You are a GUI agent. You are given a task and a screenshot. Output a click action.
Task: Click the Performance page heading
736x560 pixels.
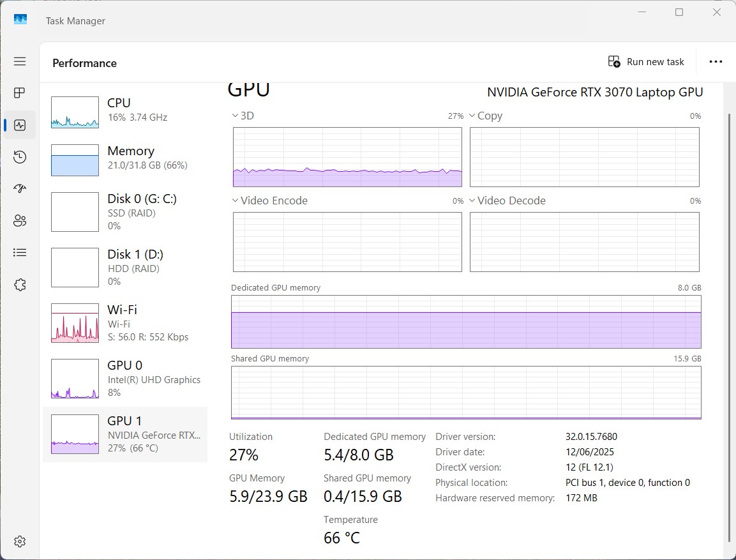tap(84, 63)
